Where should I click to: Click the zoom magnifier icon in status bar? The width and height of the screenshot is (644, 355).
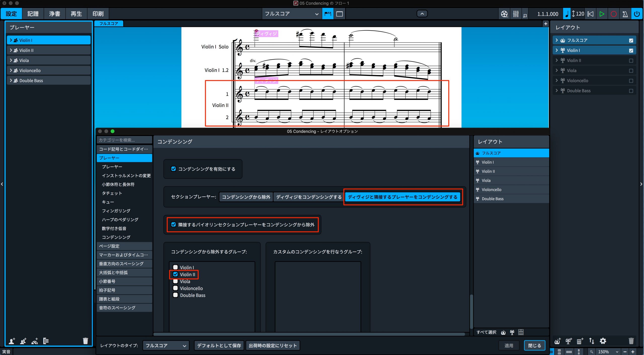tap(591, 352)
